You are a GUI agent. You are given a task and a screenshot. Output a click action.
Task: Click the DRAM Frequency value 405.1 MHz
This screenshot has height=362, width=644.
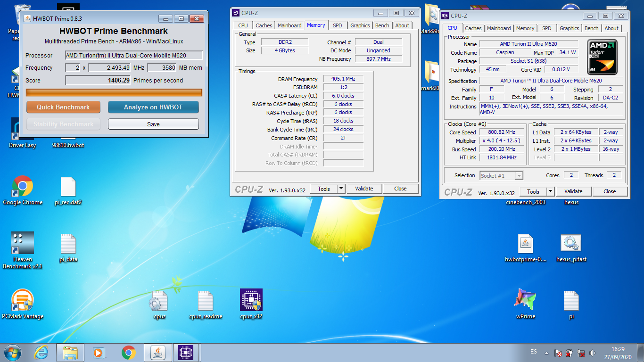coord(343,79)
